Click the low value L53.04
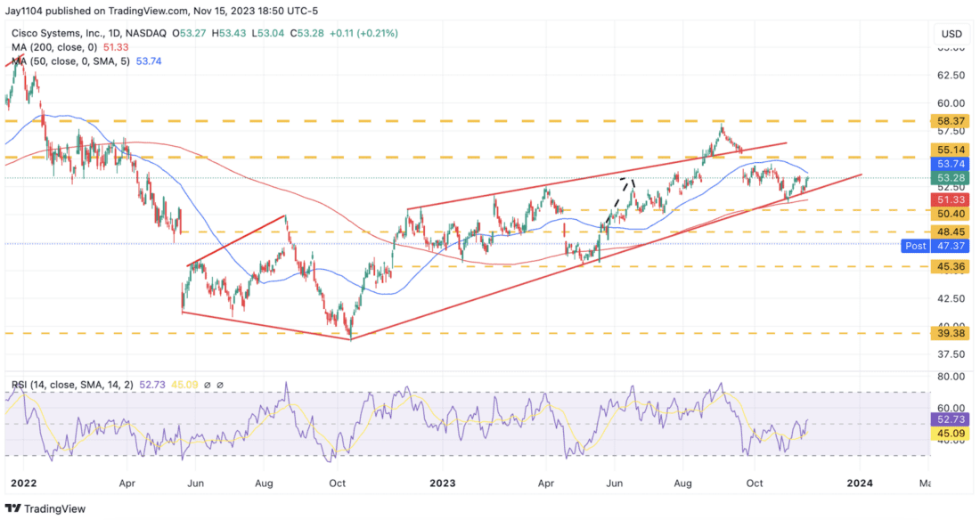Screen dimensions: 980x520 pyautogui.click(x=267, y=33)
